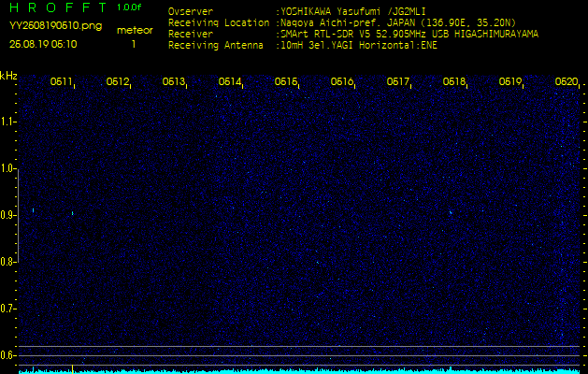Click the 0.7 kHz frequency label

point(7,309)
